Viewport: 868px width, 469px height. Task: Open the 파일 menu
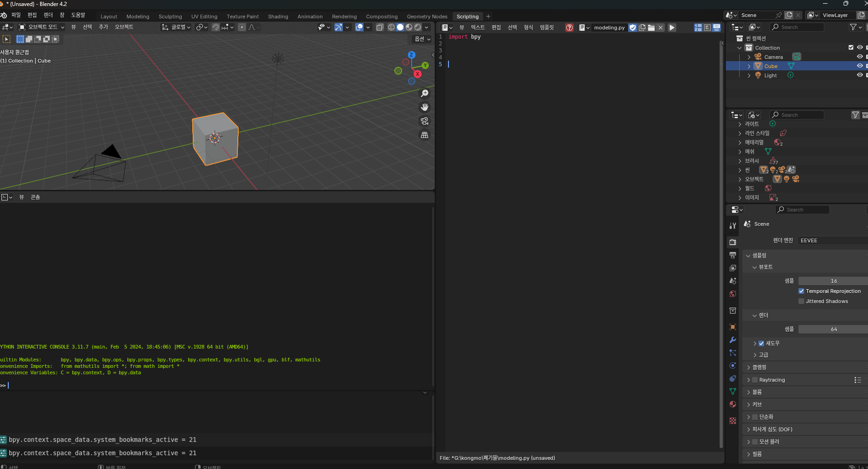pos(16,15)
